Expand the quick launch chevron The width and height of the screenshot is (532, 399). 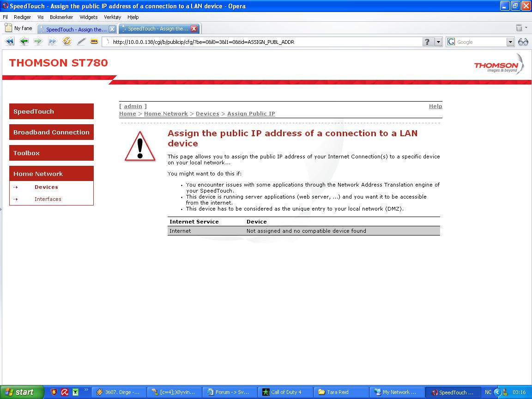86,389
